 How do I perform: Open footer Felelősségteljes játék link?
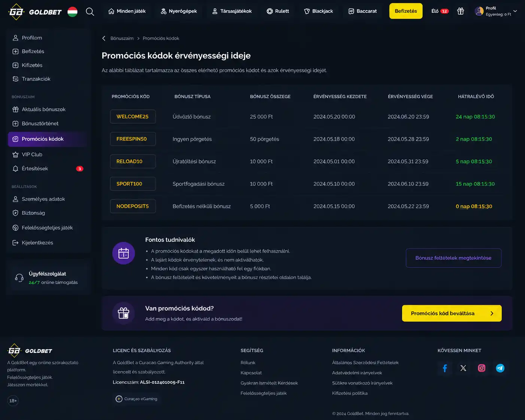(264, 393)
